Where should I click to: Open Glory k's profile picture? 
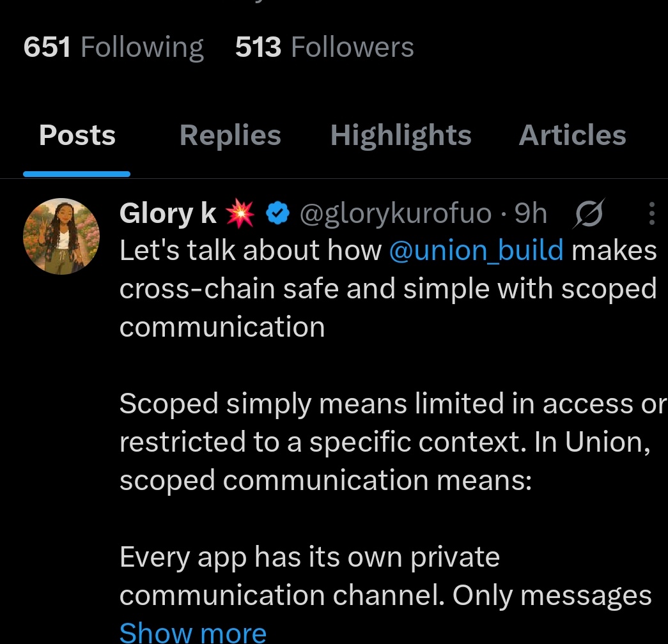point(61,236)
